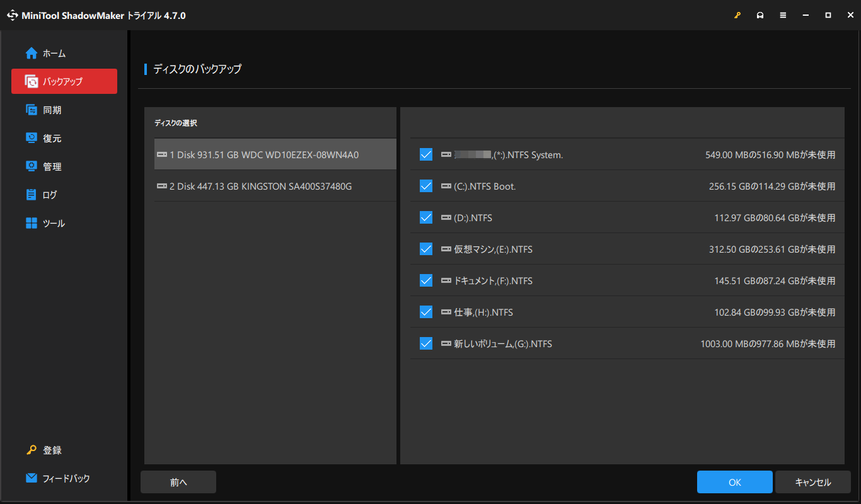Click the 1003.00 MBの977.86 MBが未使用 text
The width and height of the screenshot is (861, 504).
point(768,344)
